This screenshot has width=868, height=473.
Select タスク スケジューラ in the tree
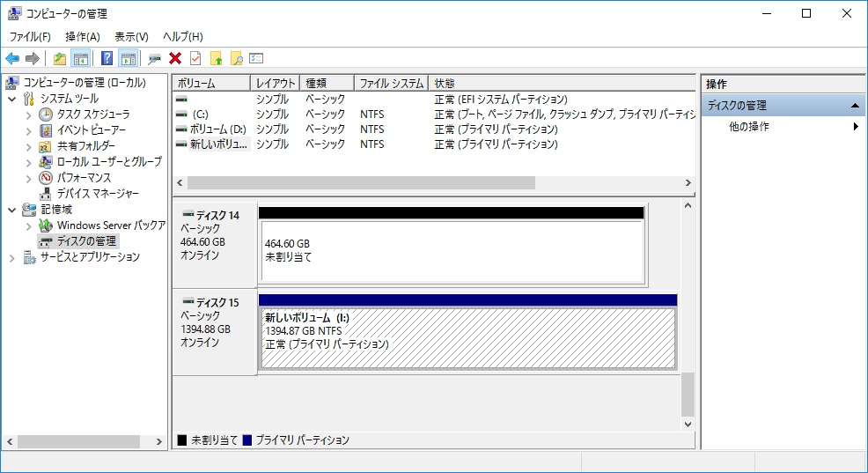click(93, 115)
